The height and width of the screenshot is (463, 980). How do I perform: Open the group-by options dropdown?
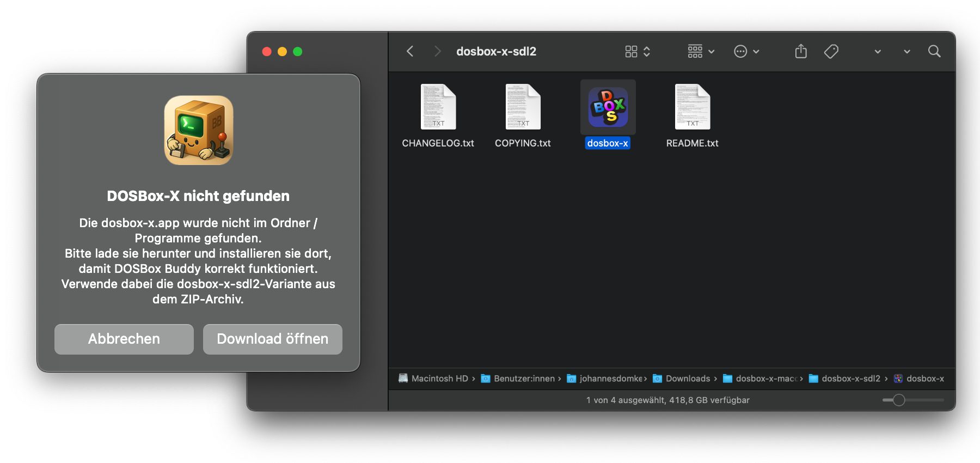[701, 51]
